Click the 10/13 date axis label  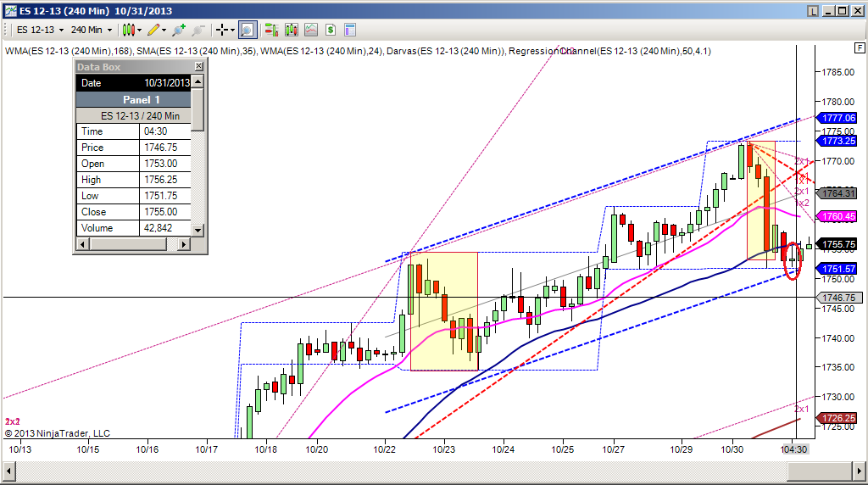coord(20,449)
